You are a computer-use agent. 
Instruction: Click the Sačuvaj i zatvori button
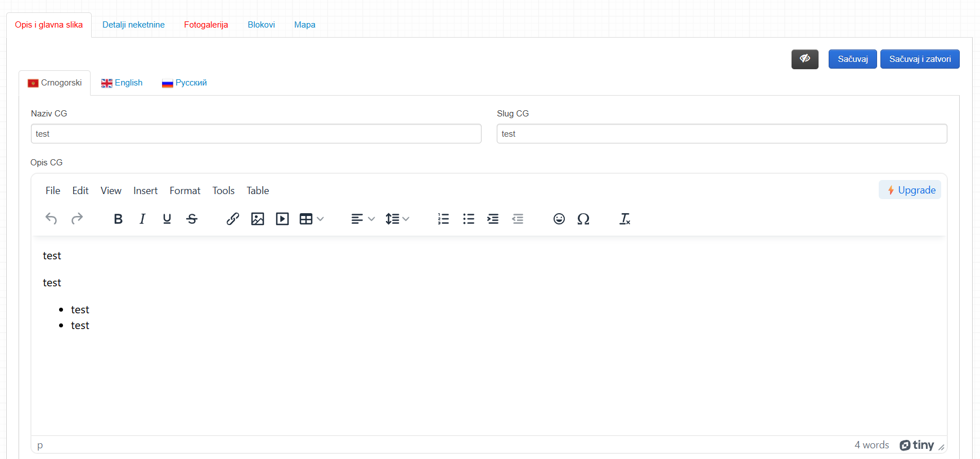(x=920, y=59)
